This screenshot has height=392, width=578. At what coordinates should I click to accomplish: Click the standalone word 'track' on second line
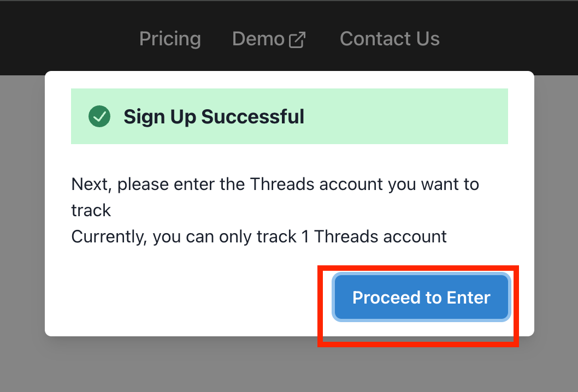[x=91, y=210]
